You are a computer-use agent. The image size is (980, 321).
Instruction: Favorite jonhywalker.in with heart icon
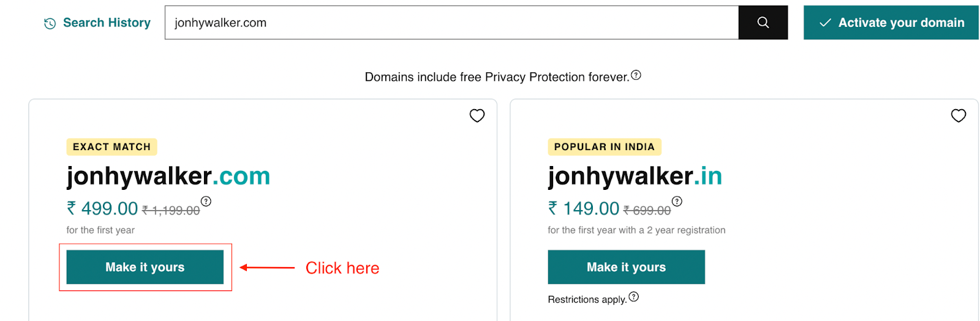(959, 116)
